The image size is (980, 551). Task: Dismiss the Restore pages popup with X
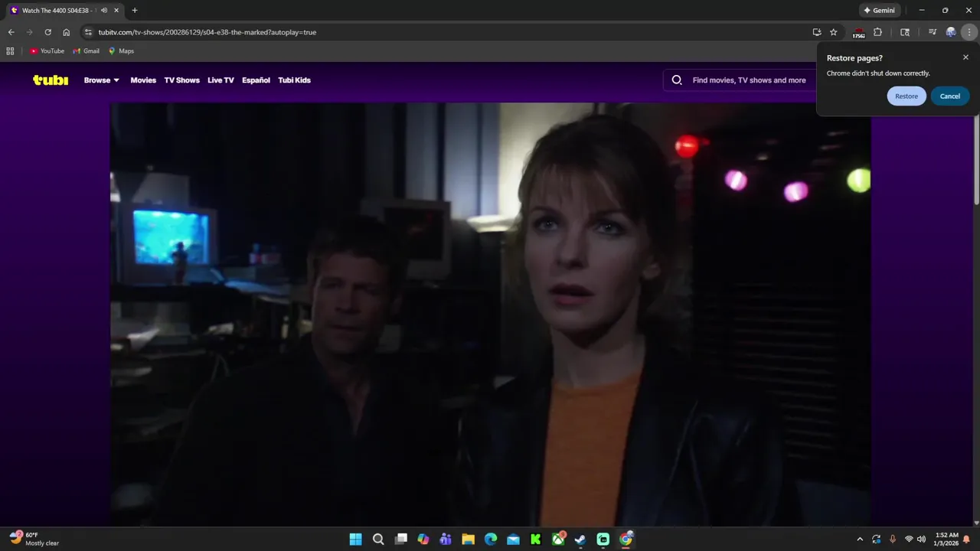(965, 57)
